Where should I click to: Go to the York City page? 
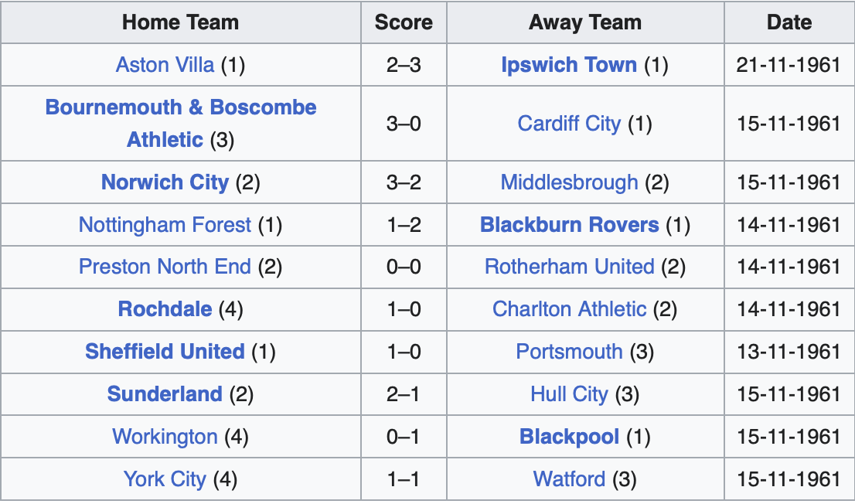click(x=165, y=479)
